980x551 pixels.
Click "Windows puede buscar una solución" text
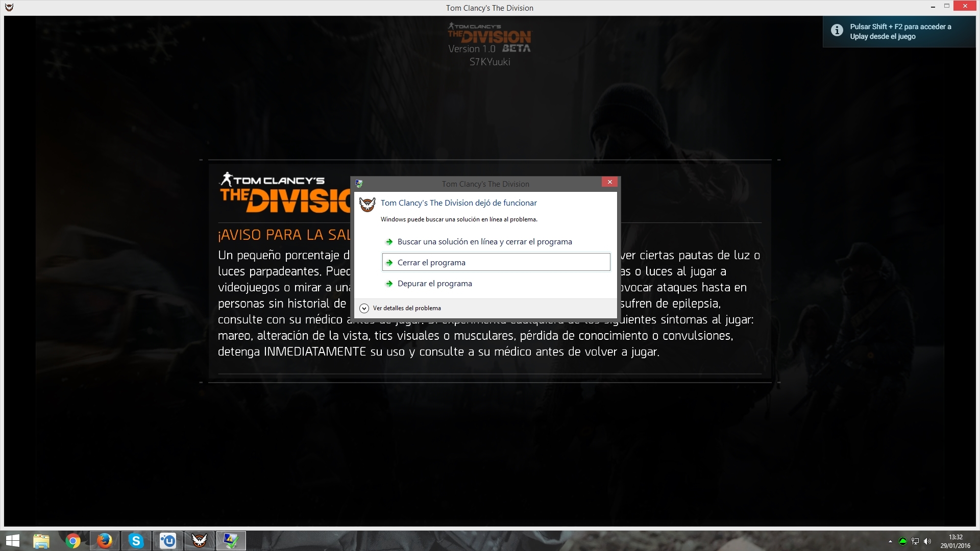[459, 219]
